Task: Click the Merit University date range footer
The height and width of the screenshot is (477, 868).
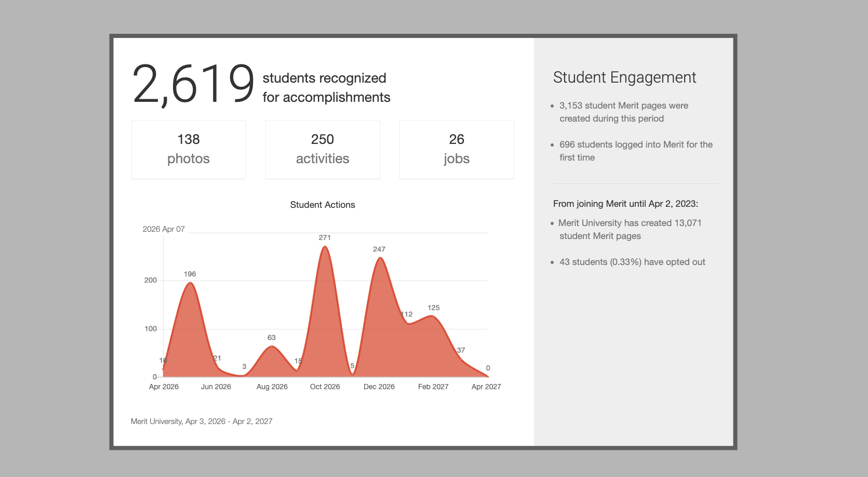Action: coord(202,421)
